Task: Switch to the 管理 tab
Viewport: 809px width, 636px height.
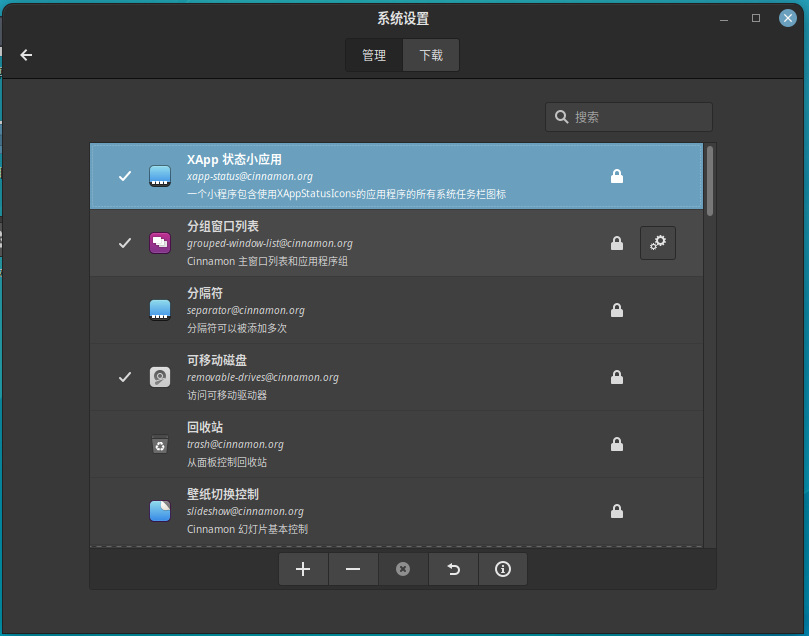Action: point(374,55)
